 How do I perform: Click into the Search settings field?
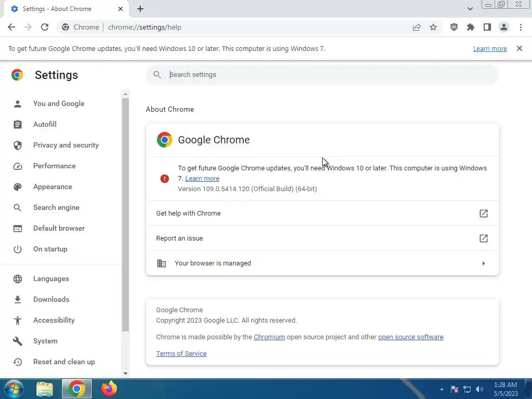click(x=322, y=75)
